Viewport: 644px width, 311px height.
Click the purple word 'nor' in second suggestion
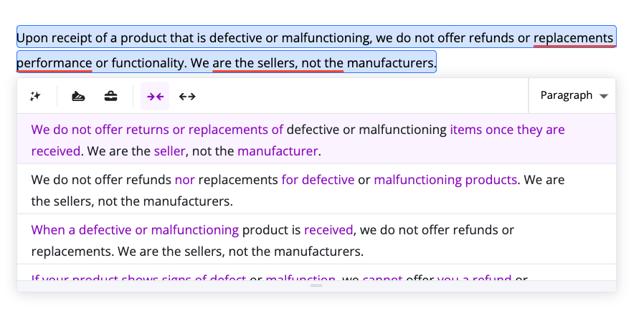point(185,180)
